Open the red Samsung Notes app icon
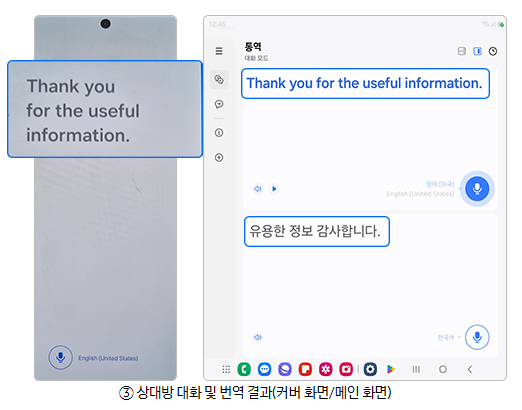Screen dimensions: 522x410 (305, 369)
